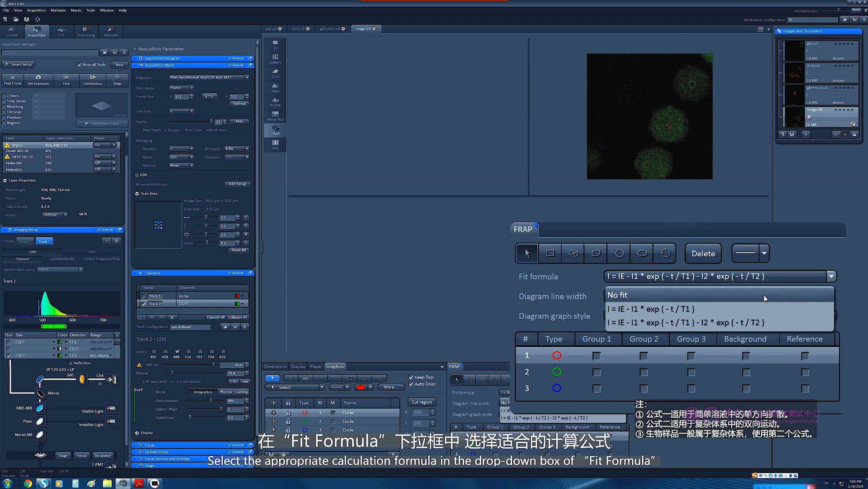The width and height of the screenshot is (868, 489).
Task: Choose the double exponential fit formula option
Action: (719, 323)
